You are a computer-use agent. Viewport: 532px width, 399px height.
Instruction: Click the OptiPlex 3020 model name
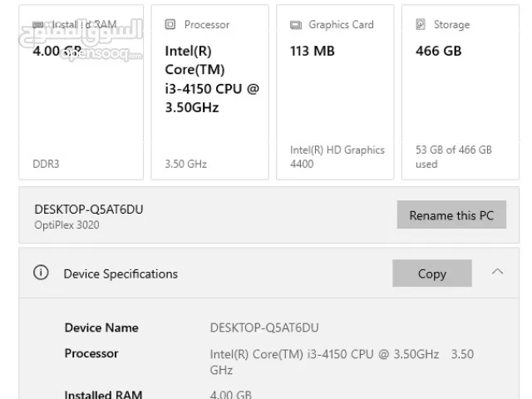click(67, 225)
